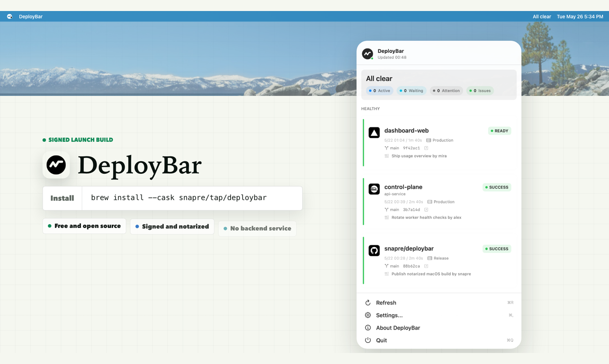Click the Free and open source badge
This screenshot has height=364, width=609.
point(84,226)
